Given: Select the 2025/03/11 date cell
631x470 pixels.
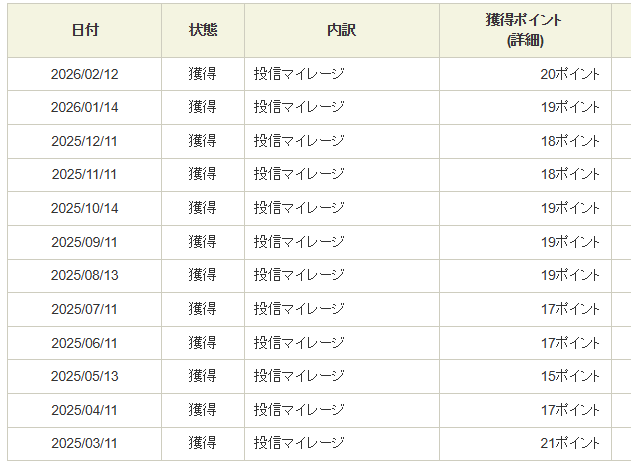Looking at the screenshot, I should (85, 443).
